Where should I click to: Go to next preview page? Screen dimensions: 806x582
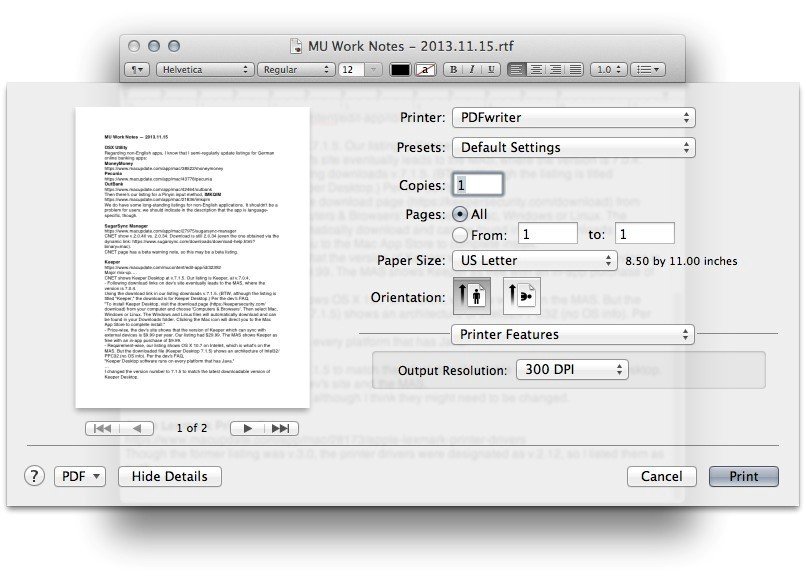point(247,428)
